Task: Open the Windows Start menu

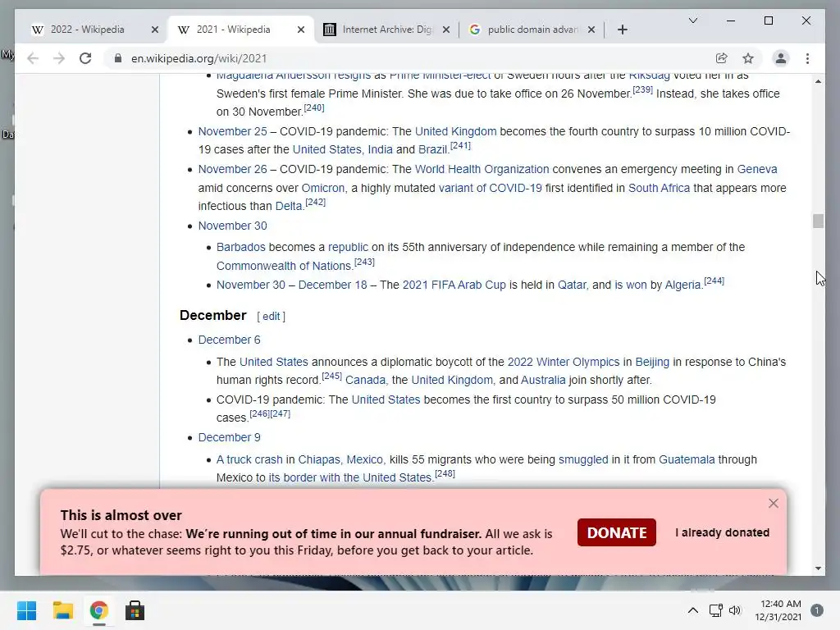Action: [26, 610]
